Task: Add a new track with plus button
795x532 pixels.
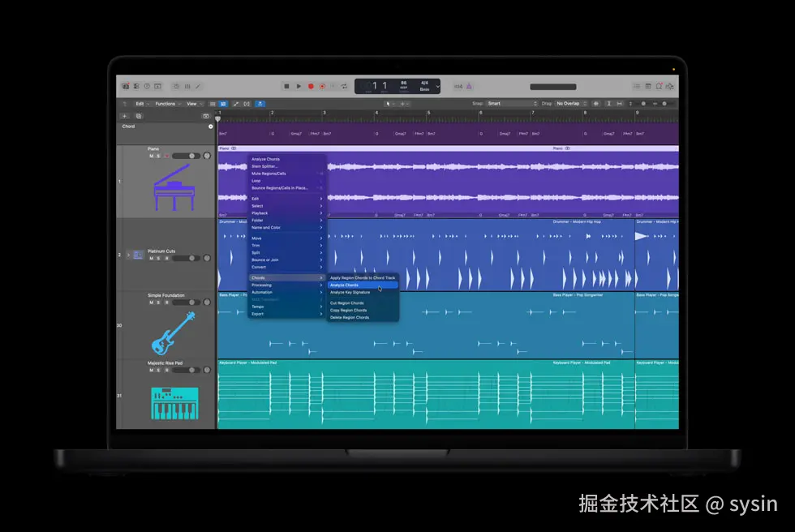Action: coord(125,116)
